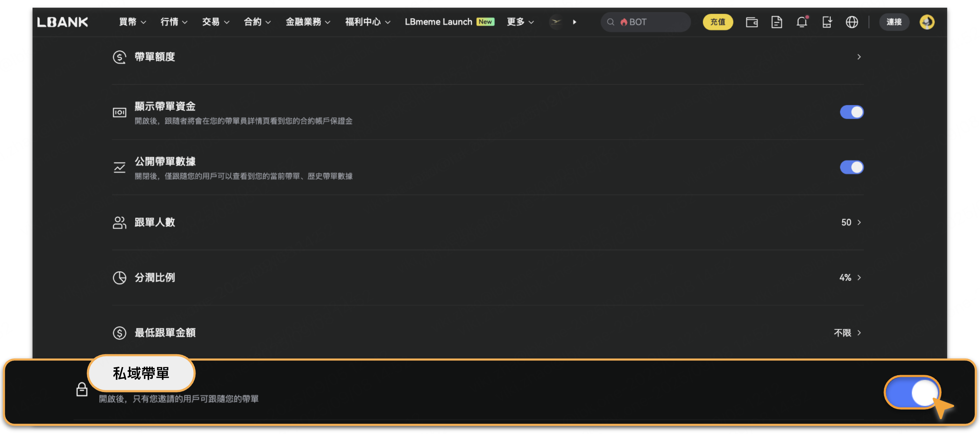The image size is (980, 434).
Task: Click the 50 follower count value
Action: click(846, 222)
